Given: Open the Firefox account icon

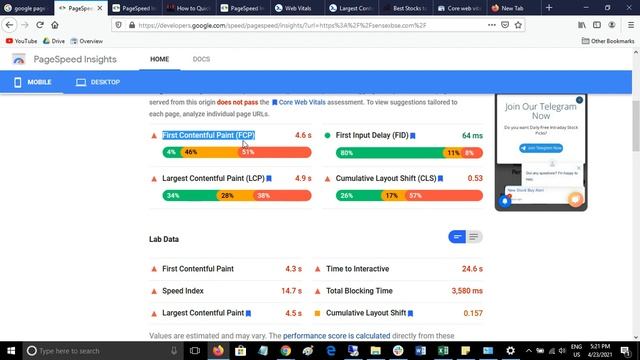Looking at the screenshot, I should point(611,25).
